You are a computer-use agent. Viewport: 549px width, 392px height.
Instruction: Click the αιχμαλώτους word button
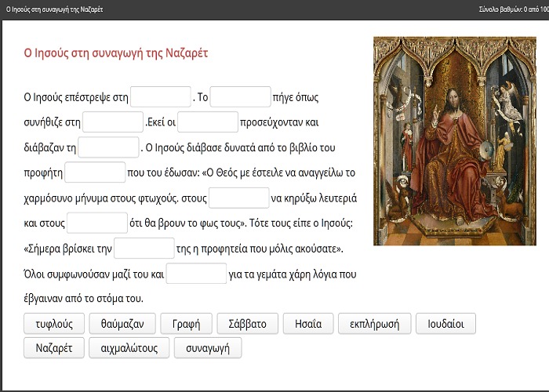[x=129, y=348]
